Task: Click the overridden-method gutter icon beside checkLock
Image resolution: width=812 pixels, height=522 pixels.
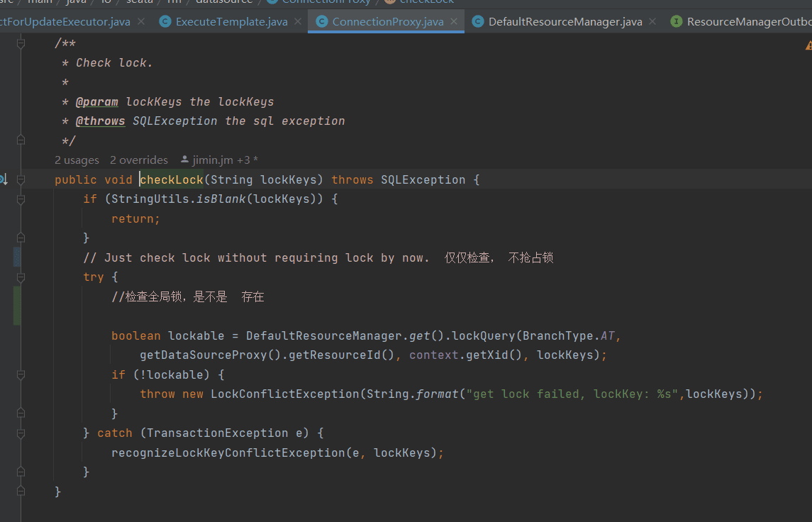Action: click(x=3, y=179)
